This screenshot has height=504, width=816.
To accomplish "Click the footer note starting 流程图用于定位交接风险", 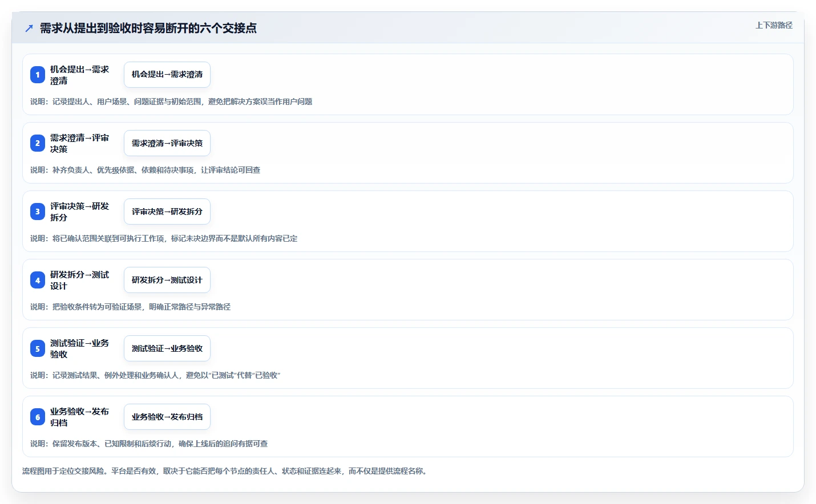I will (x=225, y=471).
